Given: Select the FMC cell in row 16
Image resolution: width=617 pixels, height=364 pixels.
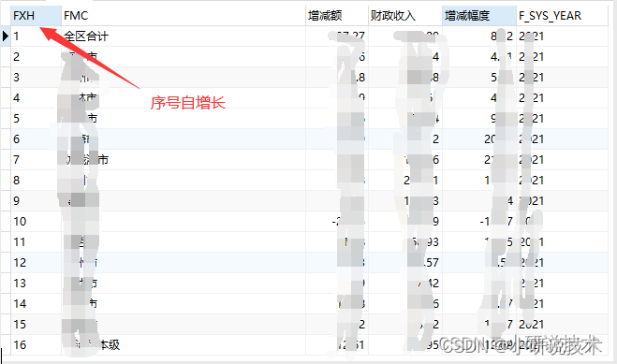Looking at the screenshot, I should [184, 344].
